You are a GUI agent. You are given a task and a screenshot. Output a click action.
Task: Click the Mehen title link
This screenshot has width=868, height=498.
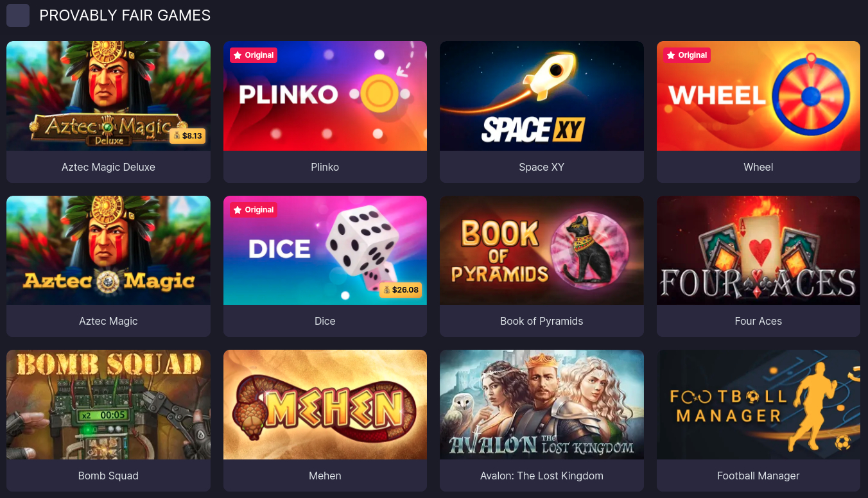click(x=325, y=476)
